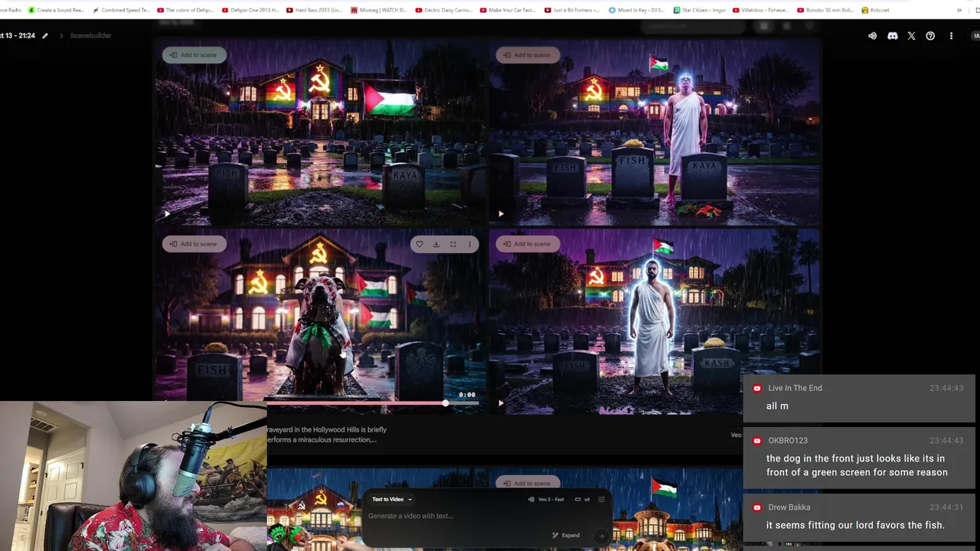Click OKBRO123's green screen chat message
The height and width of the screenshot is (551, 980).
857,465
